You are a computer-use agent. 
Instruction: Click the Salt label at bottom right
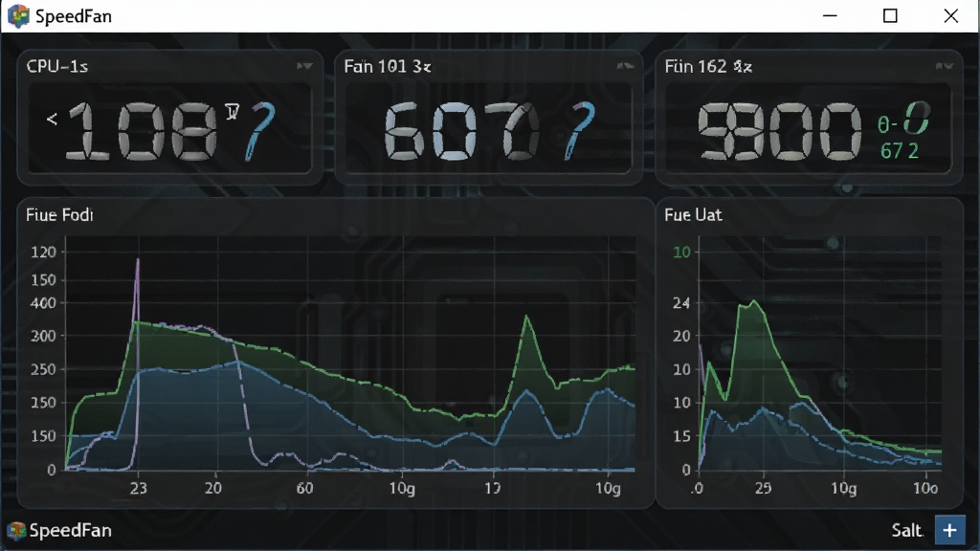907,530
